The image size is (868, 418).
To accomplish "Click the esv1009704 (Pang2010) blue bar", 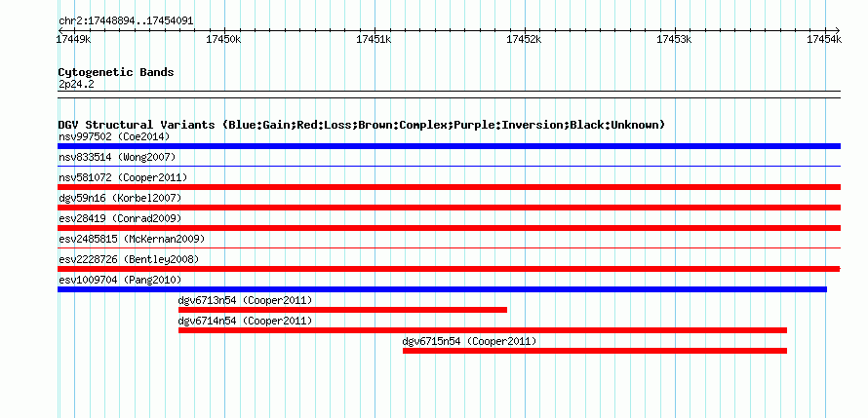I will point(443,289).
